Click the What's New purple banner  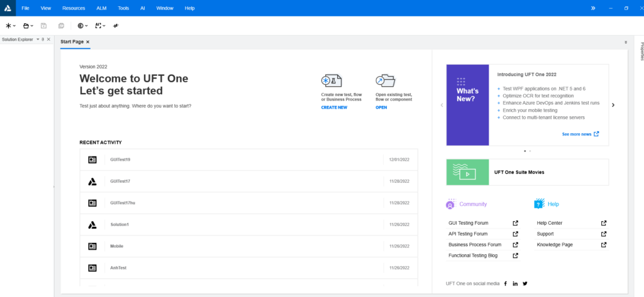(x=467, y=105)
